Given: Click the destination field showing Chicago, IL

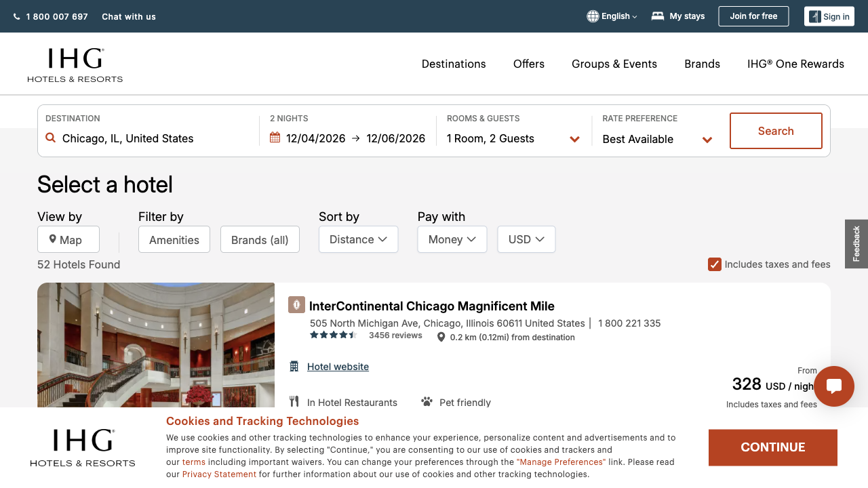Looking at the screenshot, I should [149, 138].
